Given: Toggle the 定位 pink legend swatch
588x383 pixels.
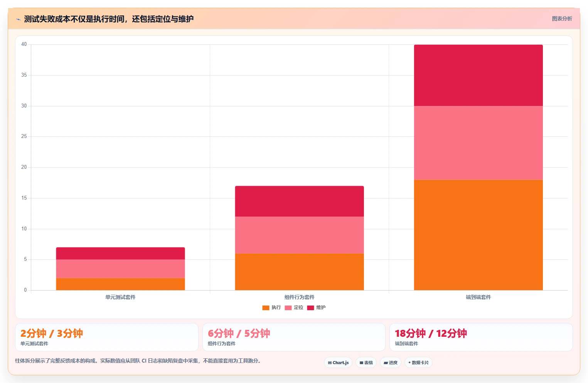Looking at the screenshot, I should 288,307.
